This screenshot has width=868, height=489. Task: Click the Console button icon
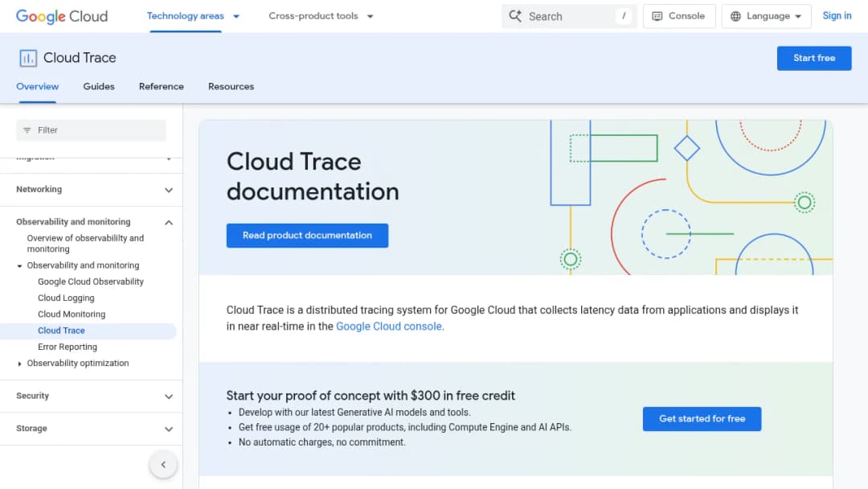click(657, 16)
